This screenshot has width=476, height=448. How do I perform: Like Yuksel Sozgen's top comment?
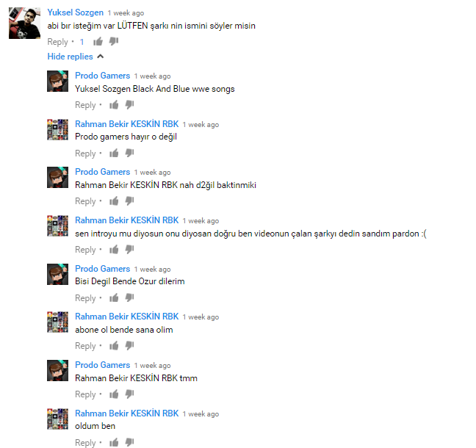coord(98,42)
